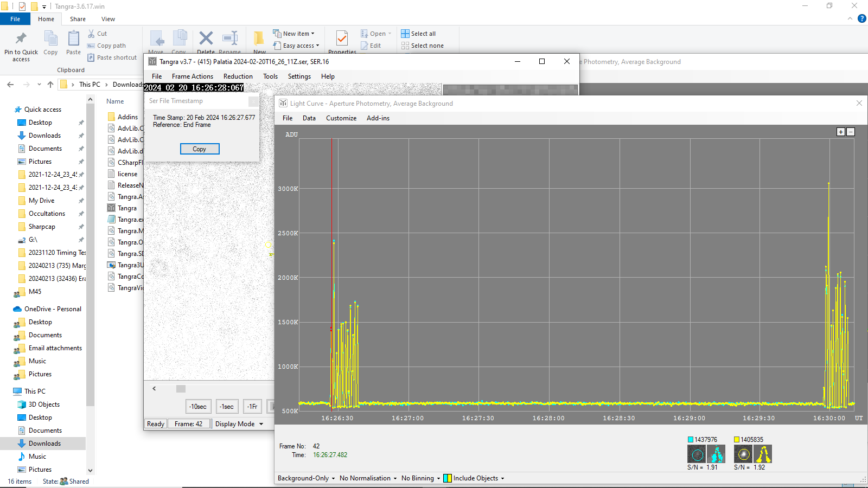Copy the Ser File Timestamp
This screenshot has width=868, height=488.
pyautogui.click(x=200, y=149)
